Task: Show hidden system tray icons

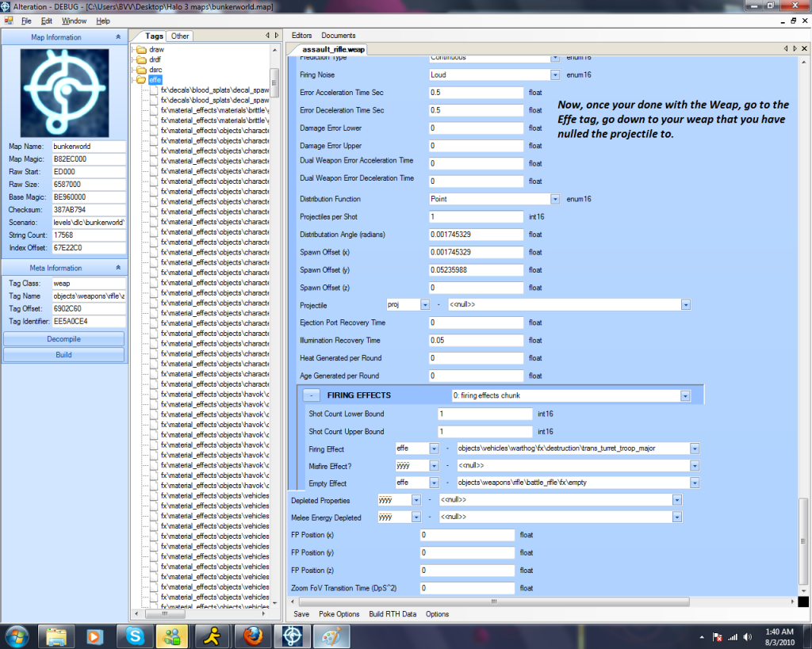Action: (x=702, y=637)
